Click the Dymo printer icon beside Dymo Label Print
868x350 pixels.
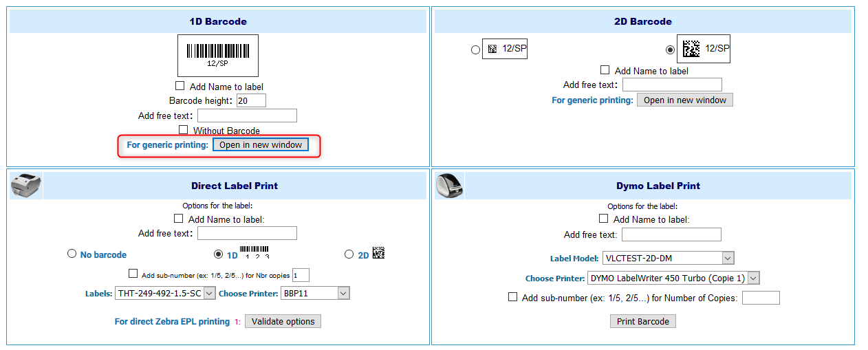pos(451,185)
